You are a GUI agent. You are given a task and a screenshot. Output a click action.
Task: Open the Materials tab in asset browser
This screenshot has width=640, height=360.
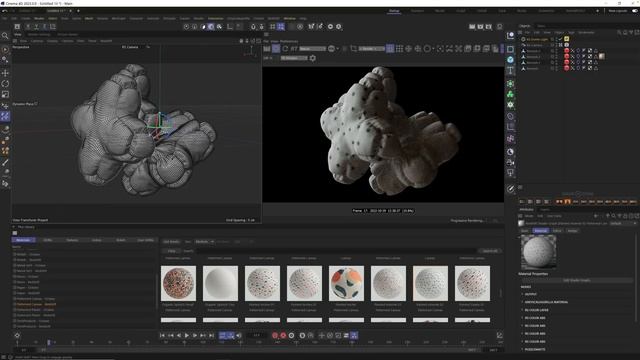(x=23, y=240)
